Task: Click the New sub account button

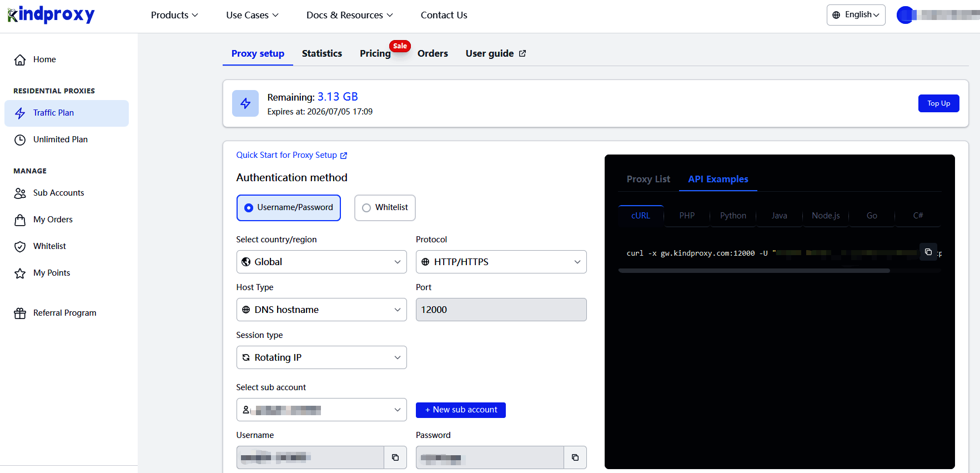Action: point(460,410)
